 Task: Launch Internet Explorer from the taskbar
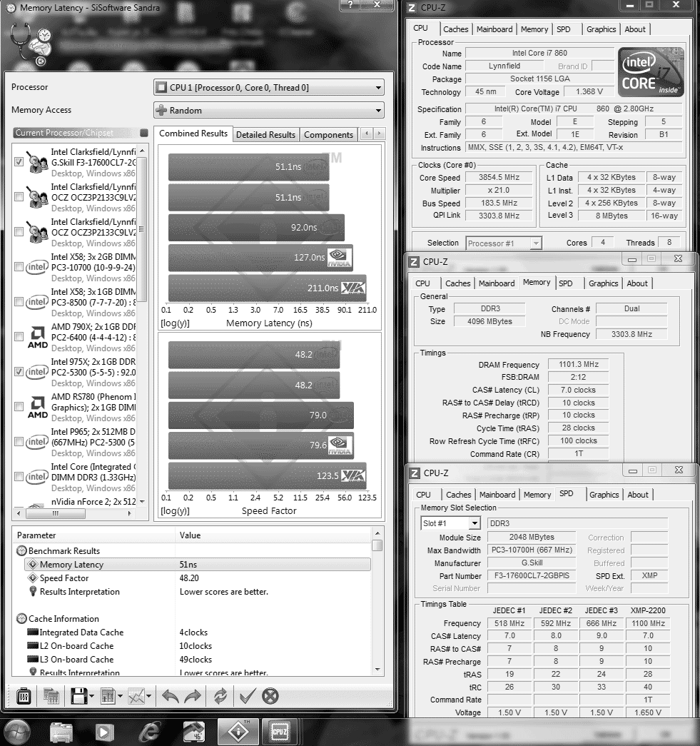tap(149, 732)
